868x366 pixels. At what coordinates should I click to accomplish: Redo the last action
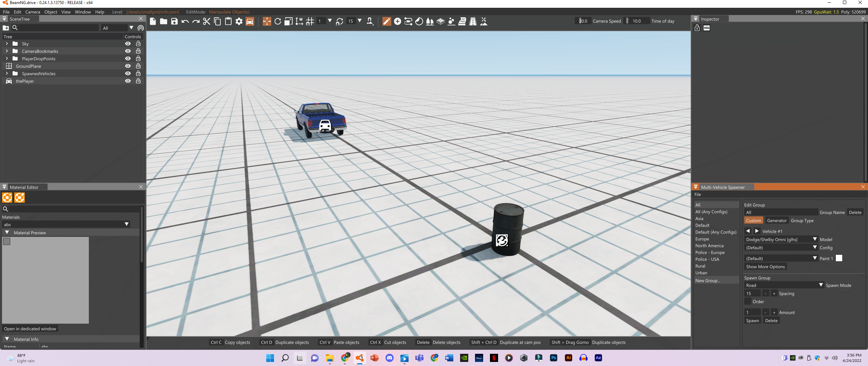click(x=196, y=21)
